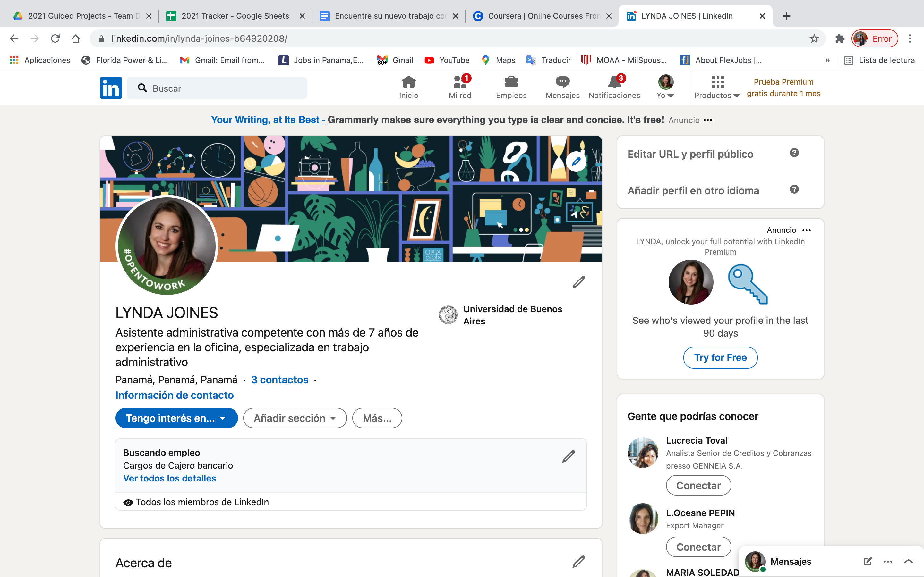The width and height of the screenshot is (924, 577).
Task: Bookmark this page with star icon
Action: click(814, 38)
